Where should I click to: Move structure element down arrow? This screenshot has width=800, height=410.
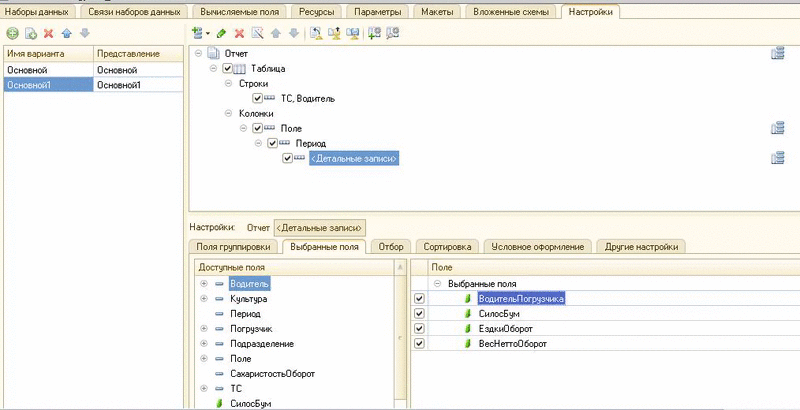[x=294, y=34]
